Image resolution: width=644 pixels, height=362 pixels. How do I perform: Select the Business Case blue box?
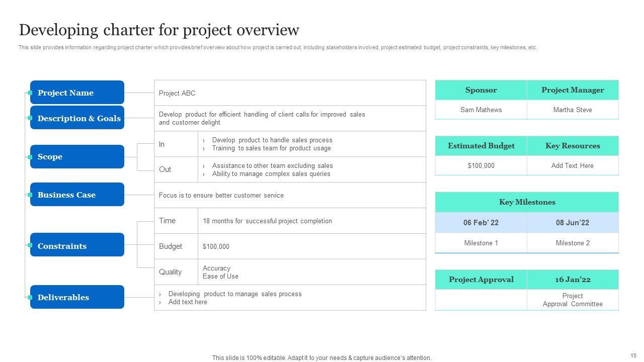[77, 195]
